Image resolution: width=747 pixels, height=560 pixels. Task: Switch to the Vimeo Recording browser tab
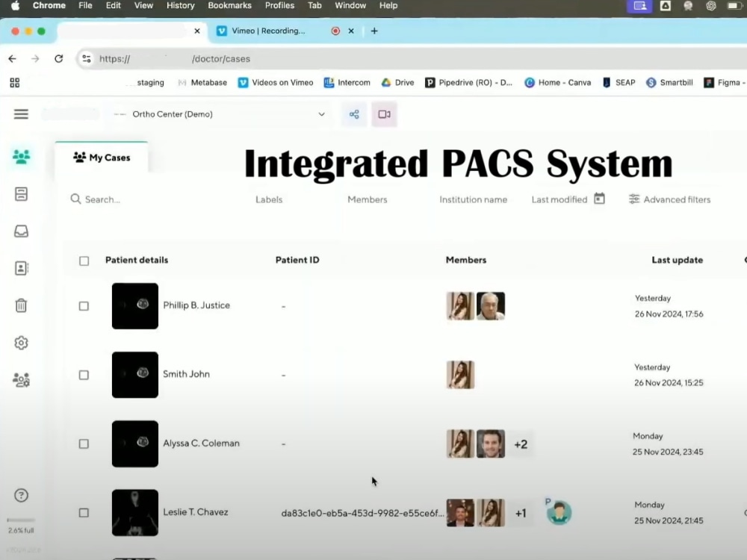tap(269, 31)
